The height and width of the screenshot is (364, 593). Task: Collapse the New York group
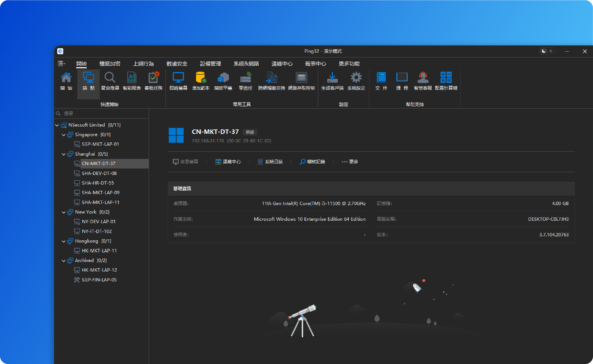(x=64, y=212)
